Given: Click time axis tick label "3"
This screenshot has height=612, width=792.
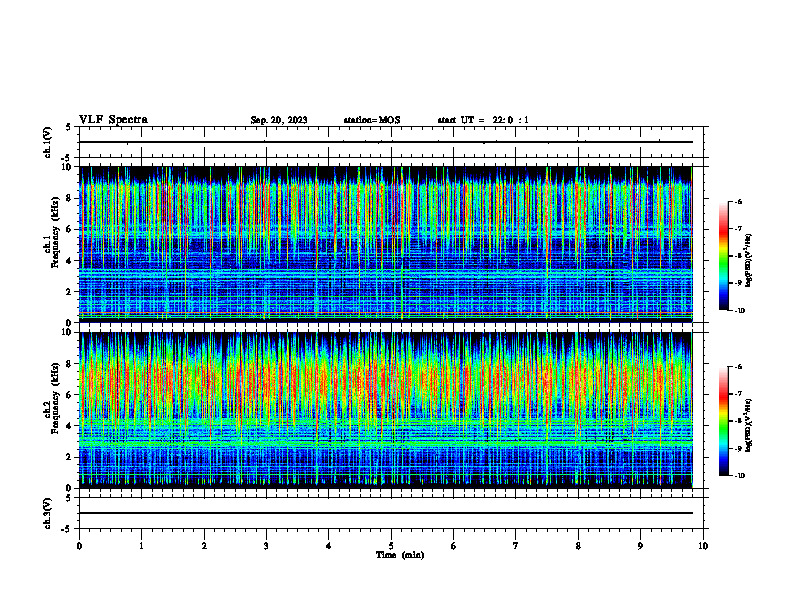Looking at the screenshot, I should (x=266, y=546).
